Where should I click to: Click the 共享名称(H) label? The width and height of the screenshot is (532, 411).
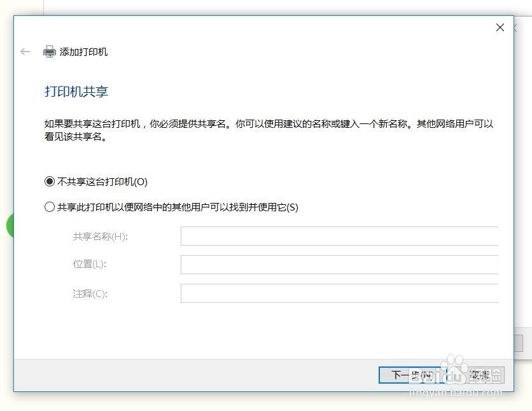click(x=101, y=237)
